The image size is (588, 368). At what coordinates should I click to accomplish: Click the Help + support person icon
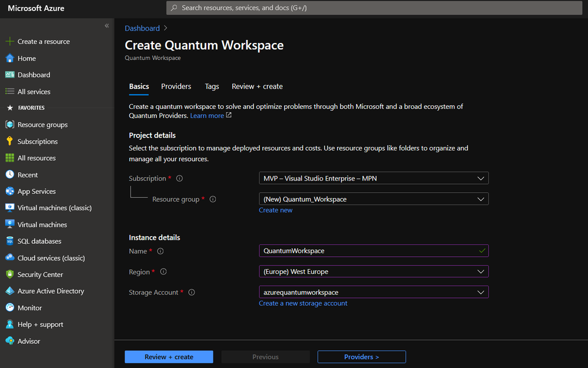[x=10, y=324]
